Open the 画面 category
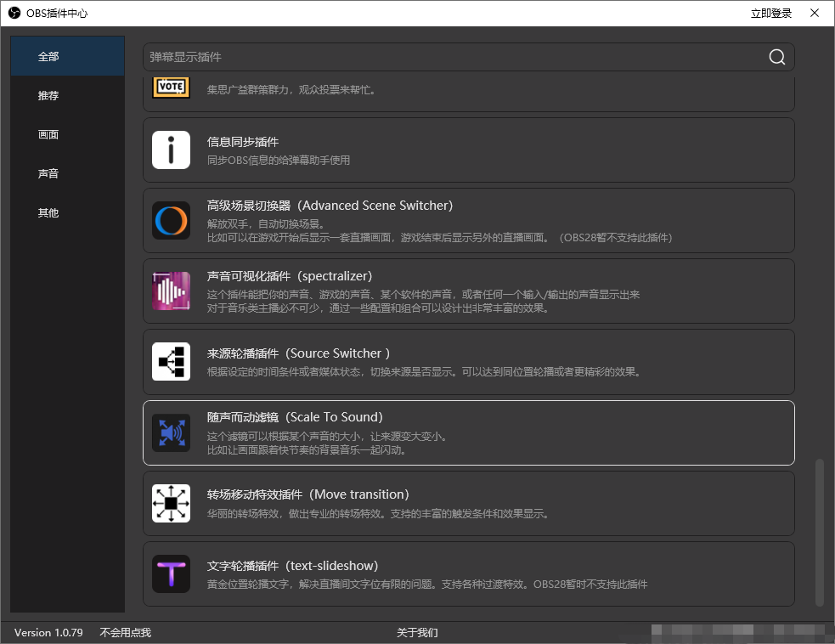 (68, 134)
